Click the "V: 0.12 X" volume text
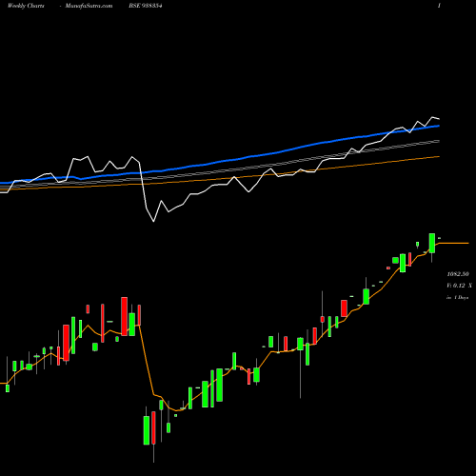 coord(459,286)
